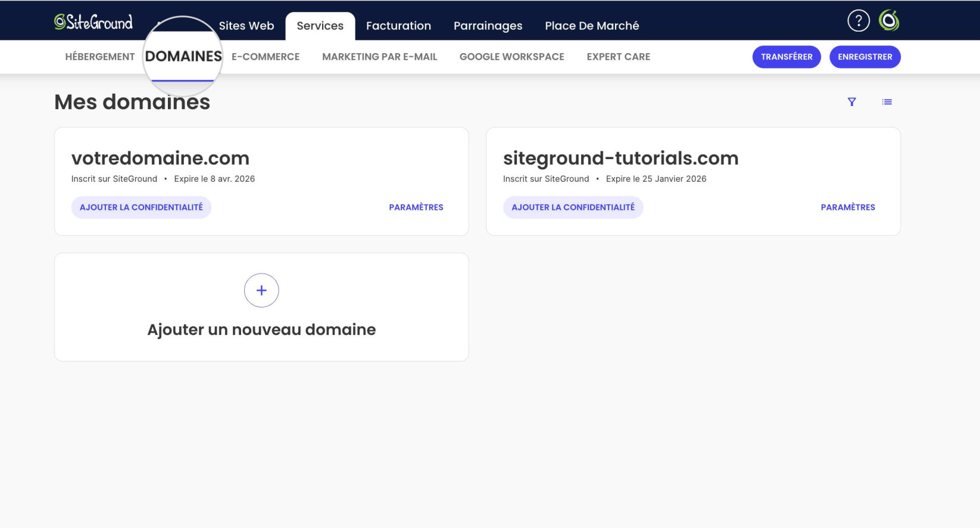This screenshot has height=528, width=980.
Task: Click the Enregistrer button
Action: pos(864,57)
